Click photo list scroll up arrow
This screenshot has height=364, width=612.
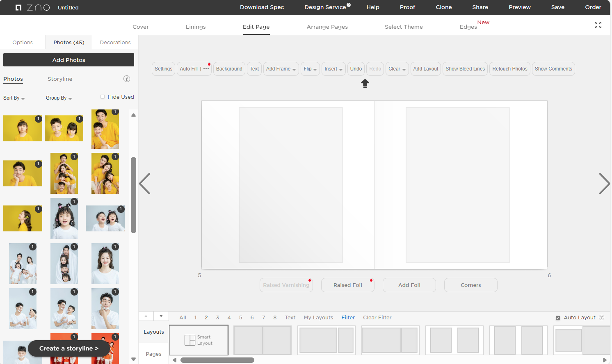133,115
